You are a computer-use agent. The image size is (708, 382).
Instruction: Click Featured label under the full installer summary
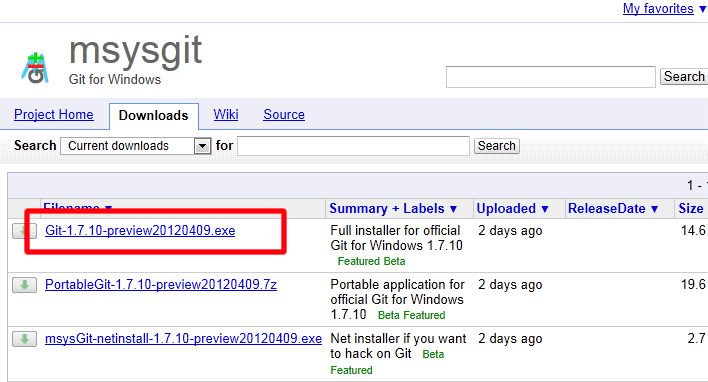[x=359, y=261]
